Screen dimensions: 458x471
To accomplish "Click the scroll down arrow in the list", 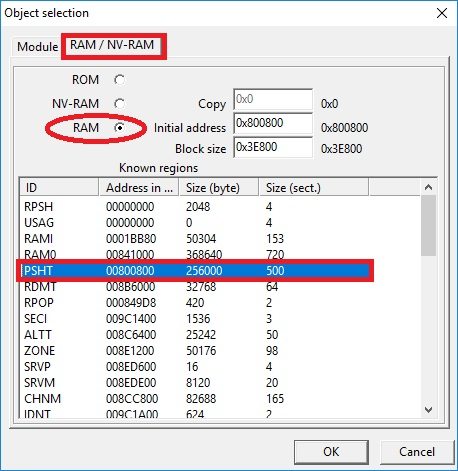I will pos(429,409).
